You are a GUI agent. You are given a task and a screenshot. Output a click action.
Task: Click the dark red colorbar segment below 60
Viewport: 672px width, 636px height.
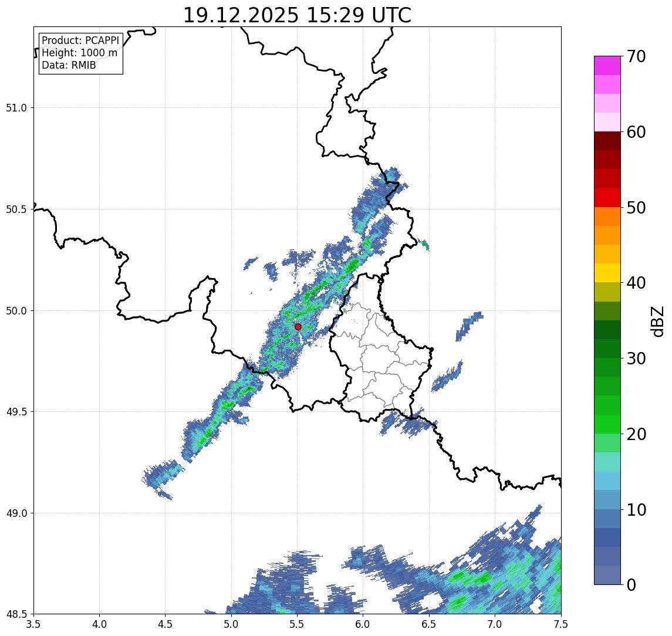tap(607, 141)
